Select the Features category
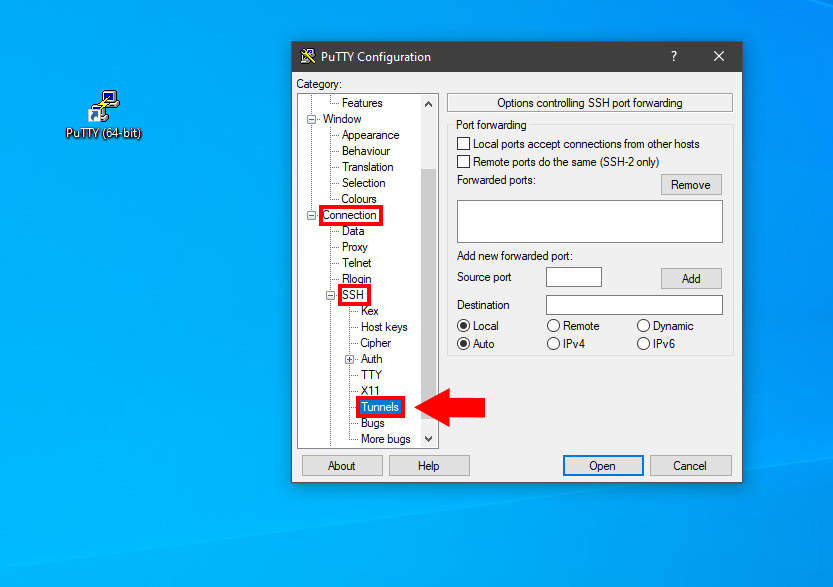 pos(362,103)
